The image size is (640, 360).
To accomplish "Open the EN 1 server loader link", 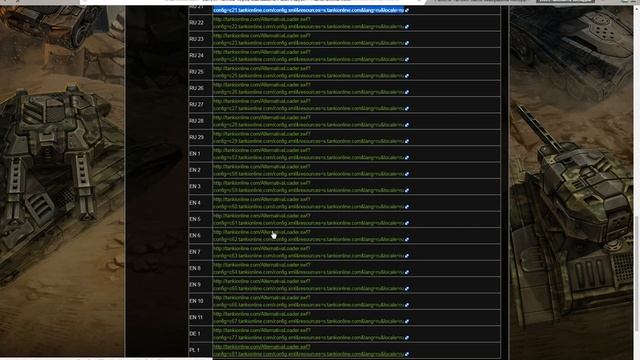I will click(308, 153).
